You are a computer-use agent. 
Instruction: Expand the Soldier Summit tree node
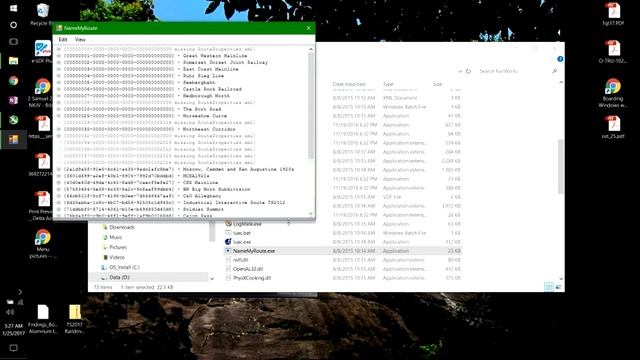[x=59, y=209]
